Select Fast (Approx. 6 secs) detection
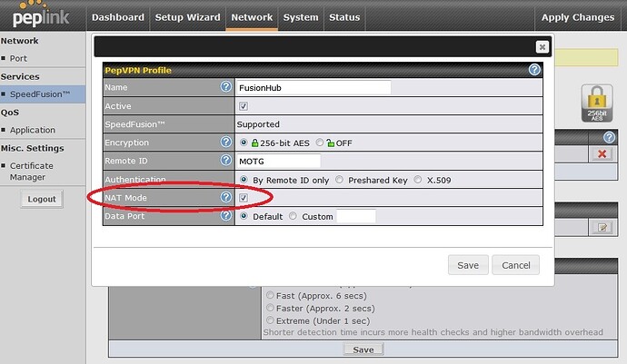Viewport: 627px width, 364px height. [270, 295]
